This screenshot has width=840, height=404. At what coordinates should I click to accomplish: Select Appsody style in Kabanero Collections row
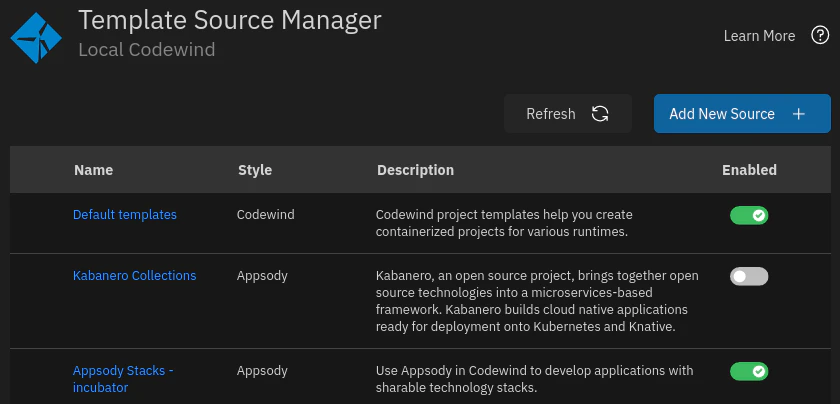coord(262,275)
